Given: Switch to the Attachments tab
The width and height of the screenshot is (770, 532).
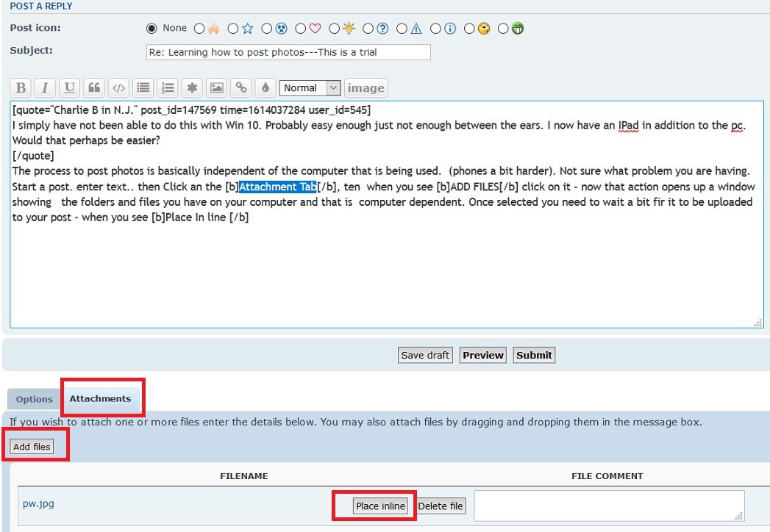Looking at the screenshot, I should 100,398.
